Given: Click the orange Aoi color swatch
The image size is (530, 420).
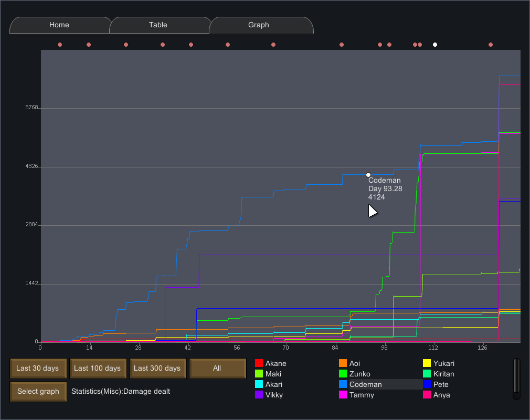Looking at the screenshot, I should (343, 363).
